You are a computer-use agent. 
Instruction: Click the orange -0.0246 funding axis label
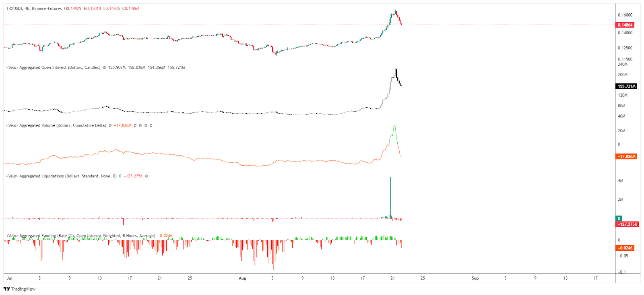tap(625, 248)
